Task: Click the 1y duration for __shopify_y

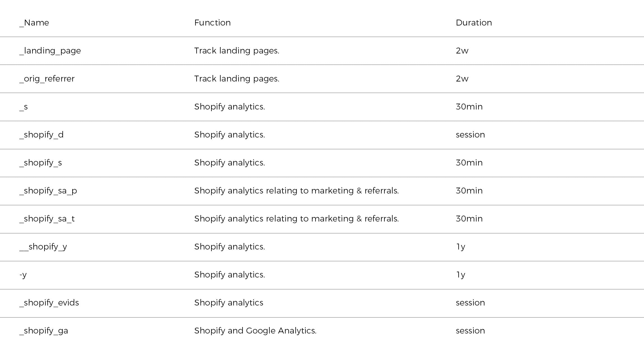Action: click(x=461, y=247)
